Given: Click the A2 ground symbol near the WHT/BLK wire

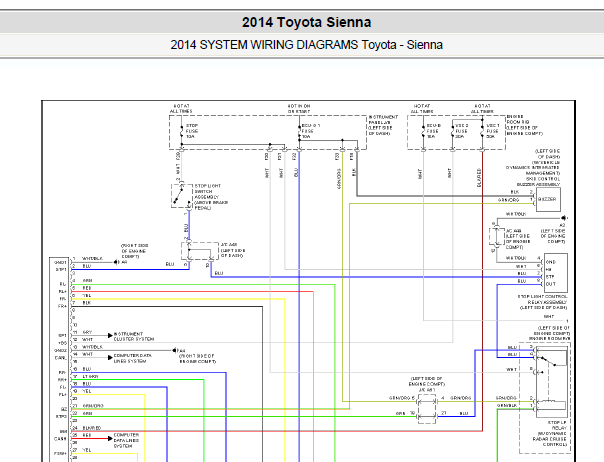Looking at the screenshot, I should (x=564, y=218).
